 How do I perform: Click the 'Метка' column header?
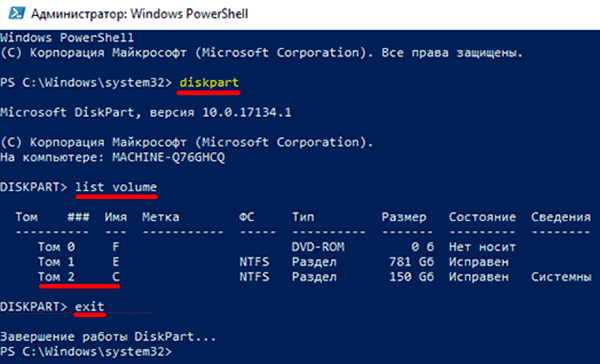click(x=161, y=217)
